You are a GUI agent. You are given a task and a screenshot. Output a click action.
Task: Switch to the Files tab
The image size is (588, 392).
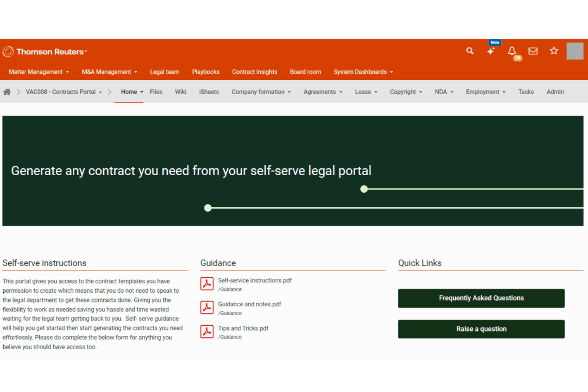(x=156, y=92)
